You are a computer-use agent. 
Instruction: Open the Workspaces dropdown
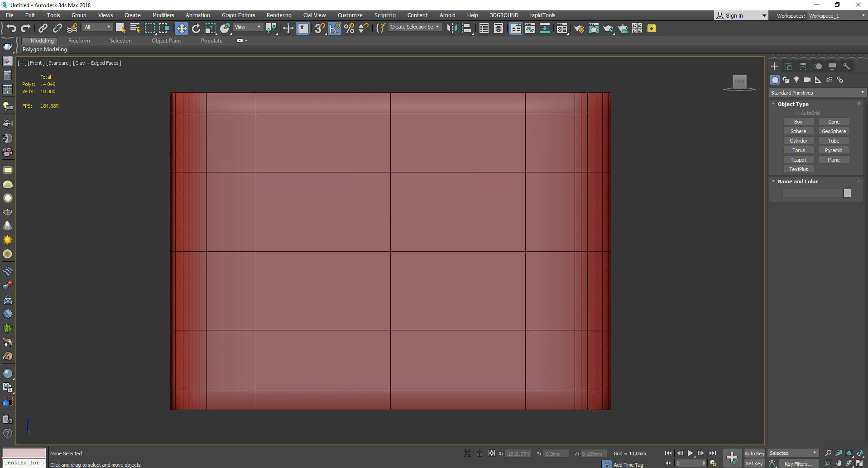click(x=837, y=16)
